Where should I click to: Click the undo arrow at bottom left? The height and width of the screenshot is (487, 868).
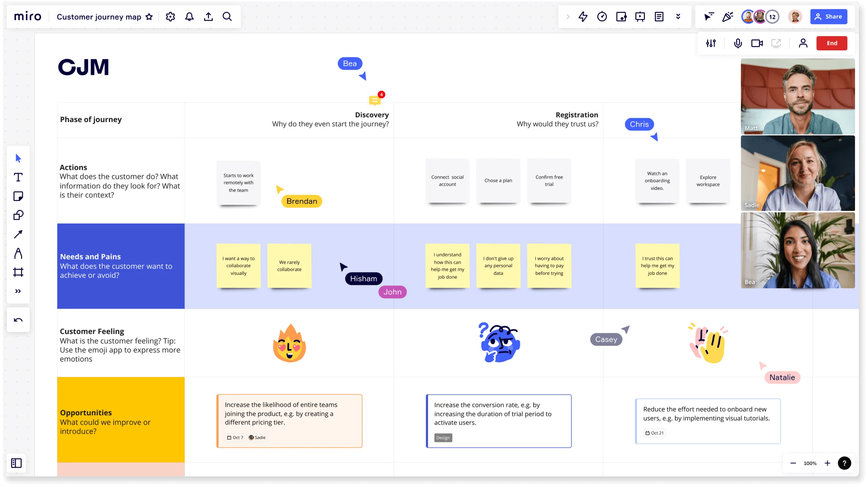(x=18, y=320)
